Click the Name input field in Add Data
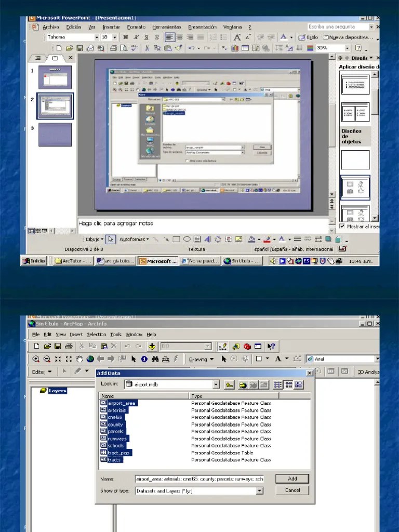 [199, 479]
